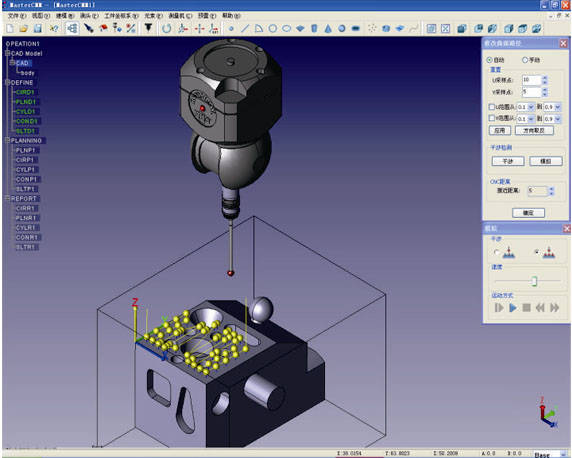The image size is (572, 458).
Task: Click the simulation speed slider handle
Action: pyautogui.click(x=534, y=281)
